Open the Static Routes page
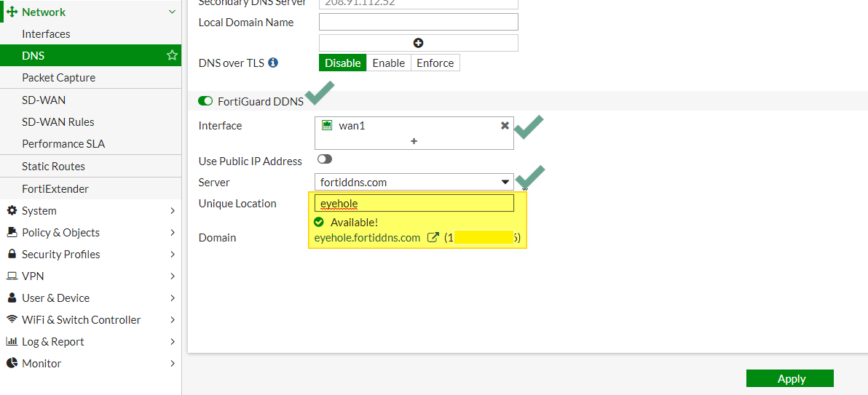Viewport: 868px width, 395px height. click(91, 167)
